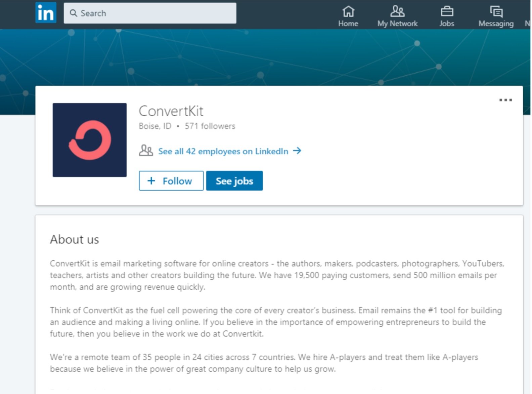Focus the Search input field
The width and height of the screenshot is (532, 394).
pos(150,13)
